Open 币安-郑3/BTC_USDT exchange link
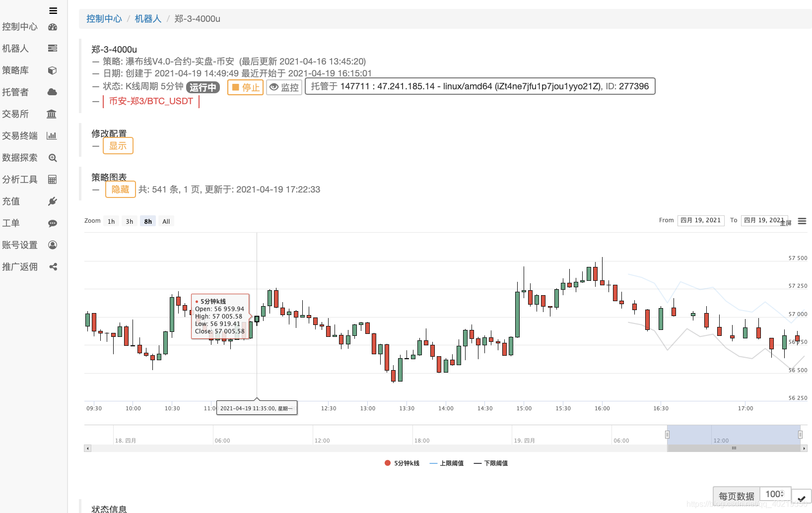Viewport: 812px width, 513px height. [151, 101]
